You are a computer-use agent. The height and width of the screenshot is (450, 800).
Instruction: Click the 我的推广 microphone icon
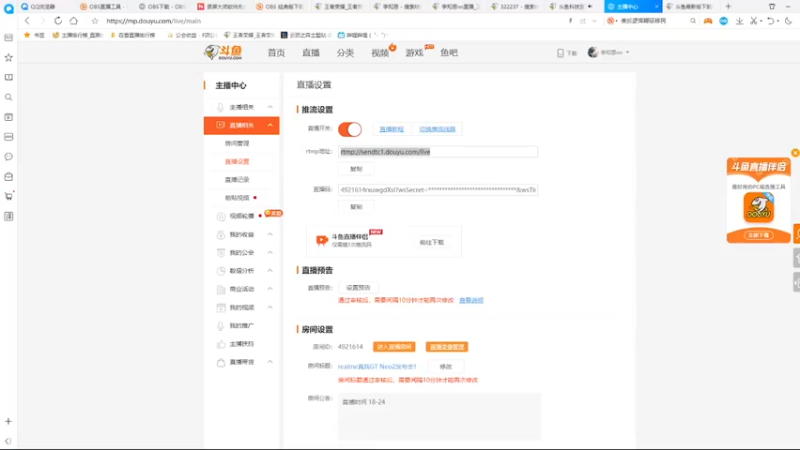(x=220, y=326)
